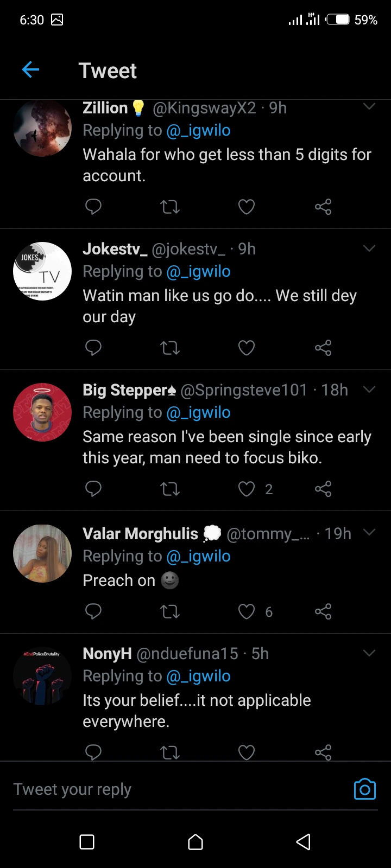
Task: Like Valar Morghulis's tweet showing 6 likes
Action: 247,612
